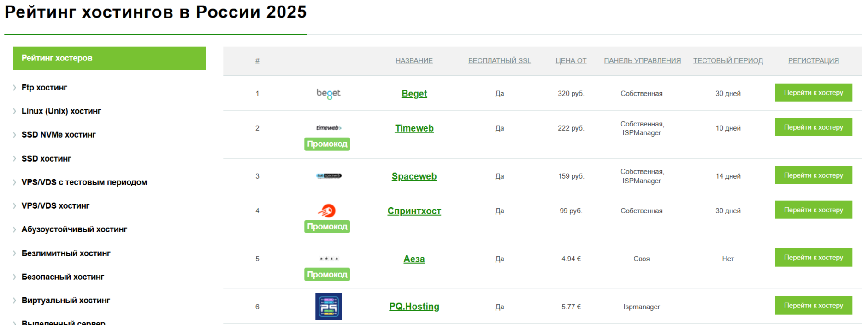Sort table by ТЕСТОВЫЙ ПЕРИОД column

click(x=728, y=60)
